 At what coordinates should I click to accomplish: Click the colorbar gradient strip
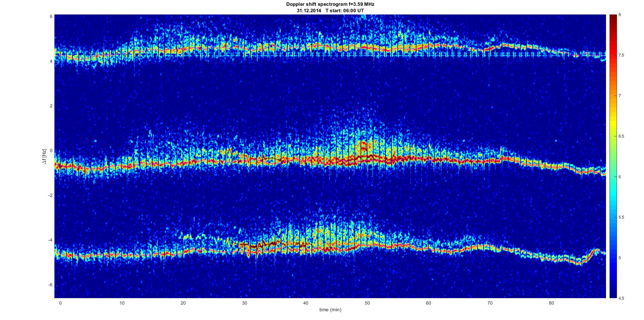click(x=613, y=156)
